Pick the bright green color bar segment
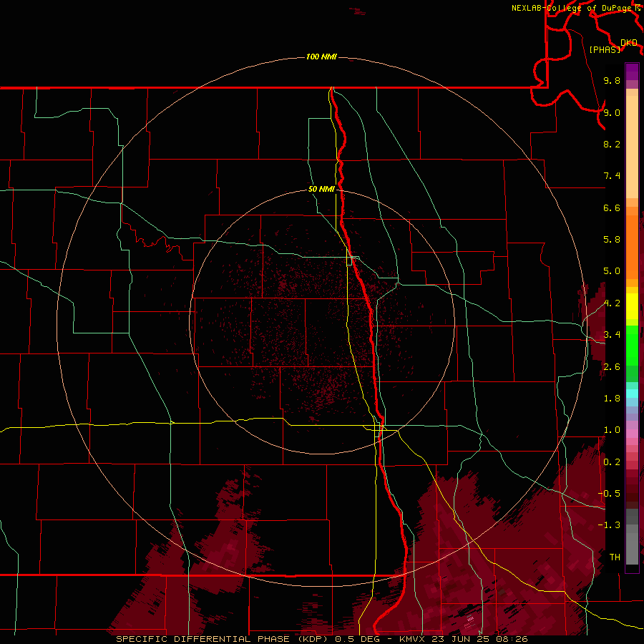 [632, 346]
